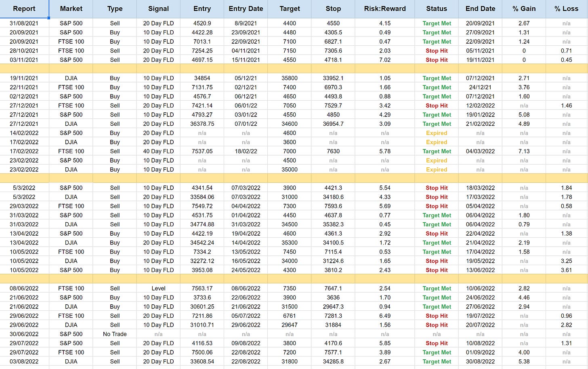Select the Target column header
Image resolution: width=588 pixels, height=369 pixels.
tap(290, 9)
